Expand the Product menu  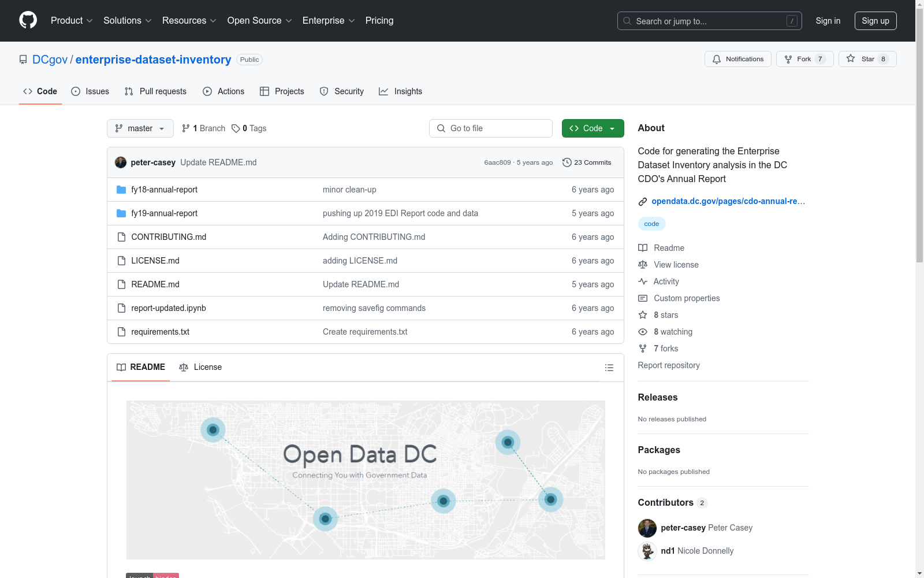coord(72,21)
